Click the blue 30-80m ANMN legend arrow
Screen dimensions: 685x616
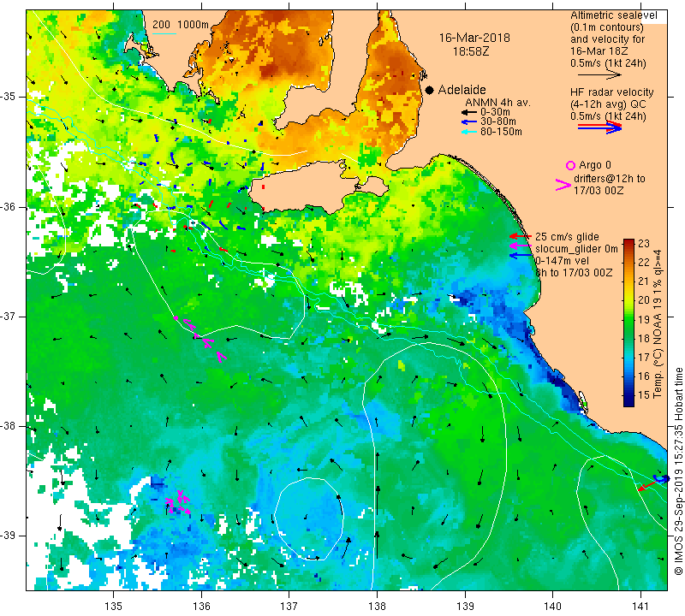coord(469,121)
